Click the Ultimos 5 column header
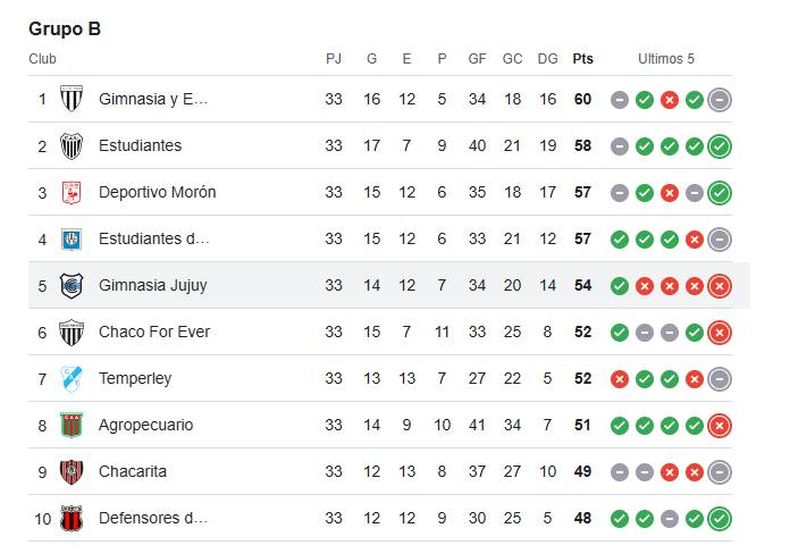Screen dimensions: 790x545 coord(666,59)
